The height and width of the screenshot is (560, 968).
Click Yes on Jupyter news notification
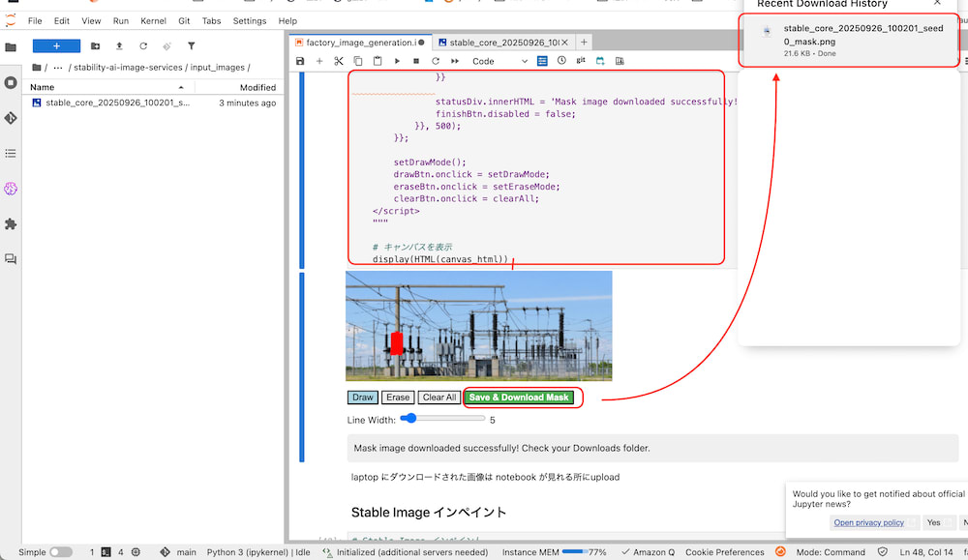[933, 522]
